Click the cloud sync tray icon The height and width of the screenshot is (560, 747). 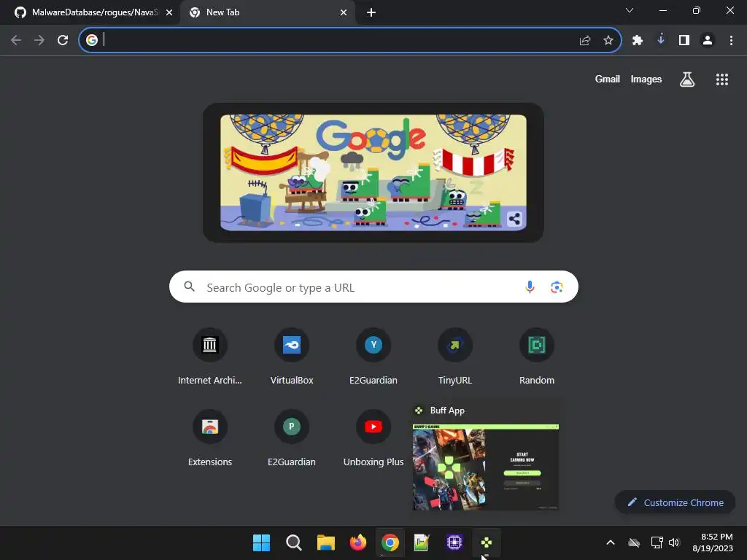(x=634, y=542)
